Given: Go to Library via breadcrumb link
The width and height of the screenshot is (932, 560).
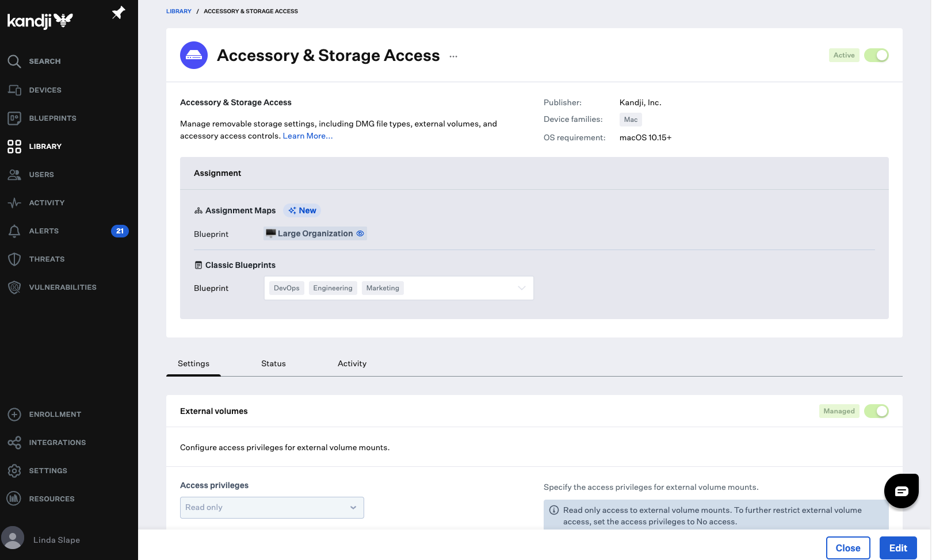Looking at the screenshot, I should [x=179, y=11].
